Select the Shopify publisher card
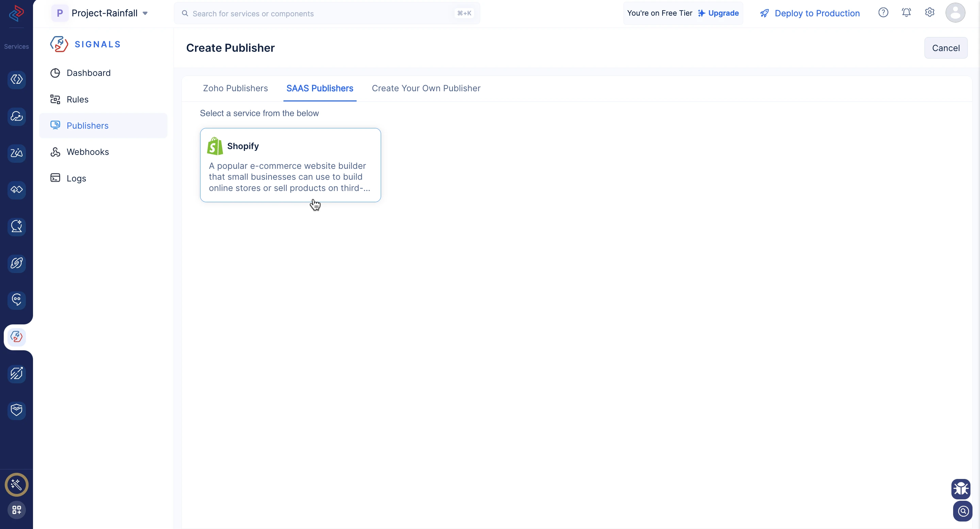This screenshot has width=980, height=529. [290, 165]
